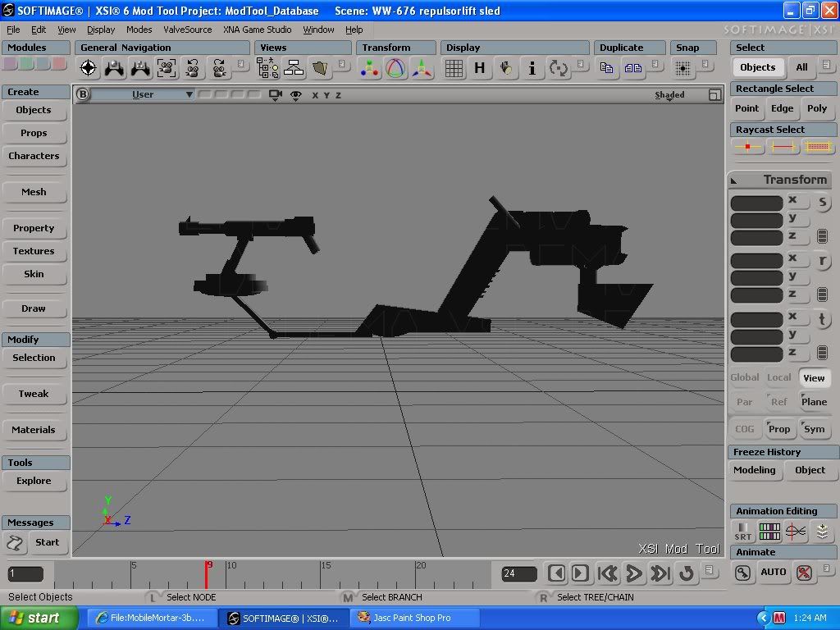Screen dimensions: 840x630
Task: Select the Translate axes icon under Transform
Action: pyautogui.click(x=422, y=68)
